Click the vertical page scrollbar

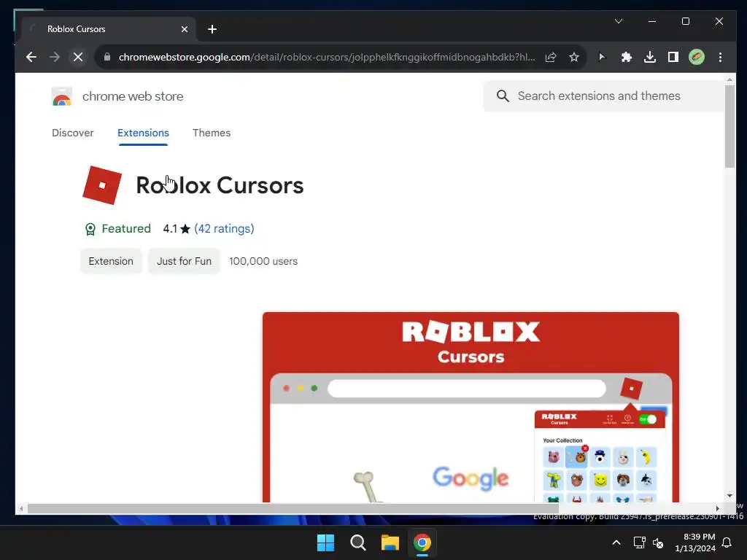[x=729, y=125]
